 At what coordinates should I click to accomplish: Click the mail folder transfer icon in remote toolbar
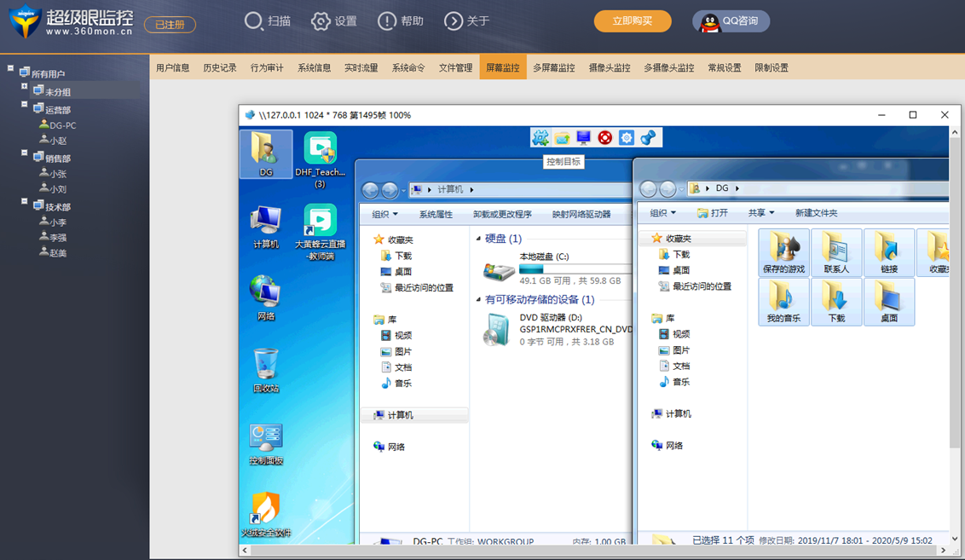coord(562,138)
